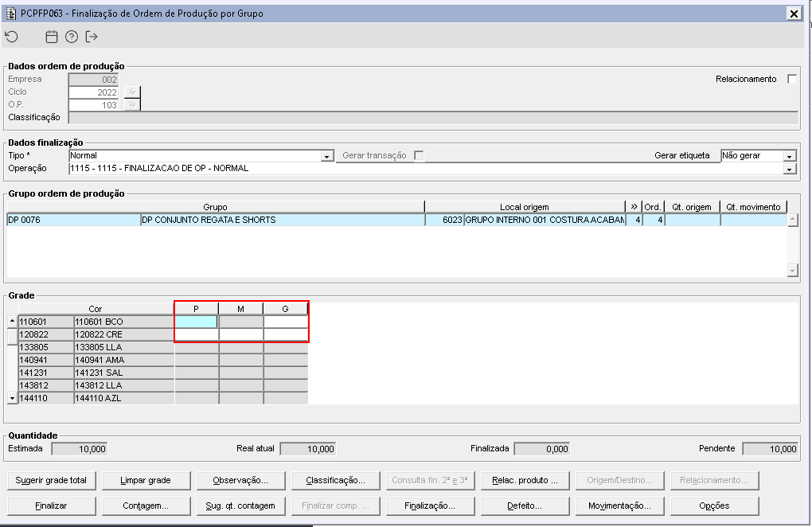The height and width of the screenshot is (527, 812).
Task: Click G cell for 110601 BCO
Action: point(285,322)
